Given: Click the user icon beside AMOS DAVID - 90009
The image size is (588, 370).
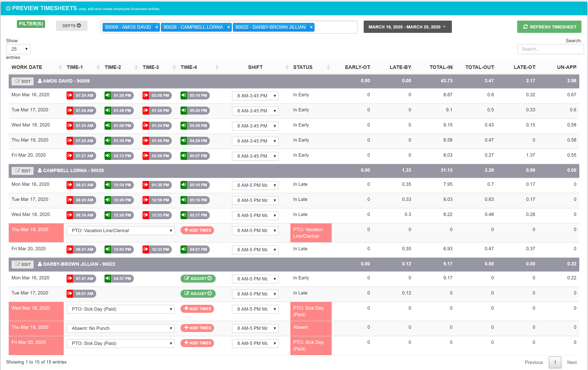Looking at the screenshot, I should click(40, 81).
